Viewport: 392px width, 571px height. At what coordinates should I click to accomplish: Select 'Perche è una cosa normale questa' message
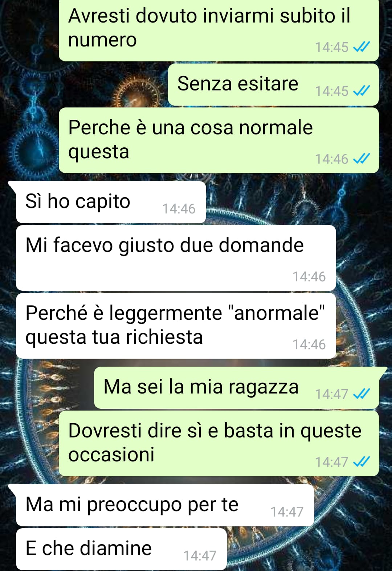(219, 140)
